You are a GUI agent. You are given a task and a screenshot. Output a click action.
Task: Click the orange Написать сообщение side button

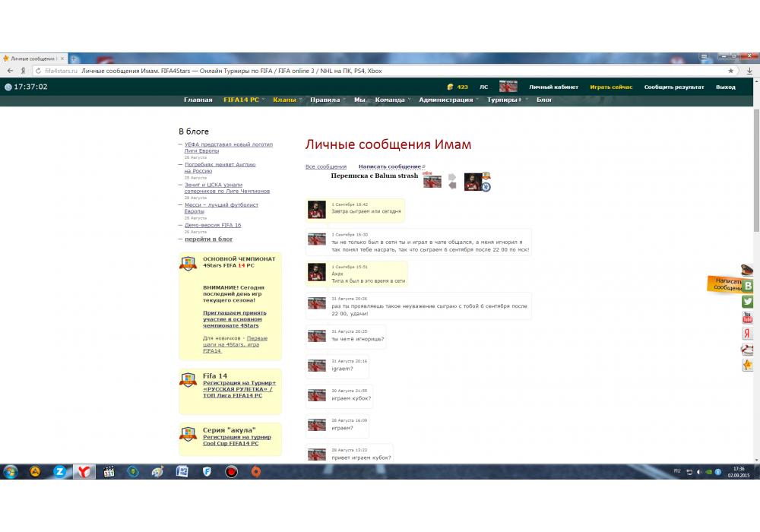tap(726, 284)
